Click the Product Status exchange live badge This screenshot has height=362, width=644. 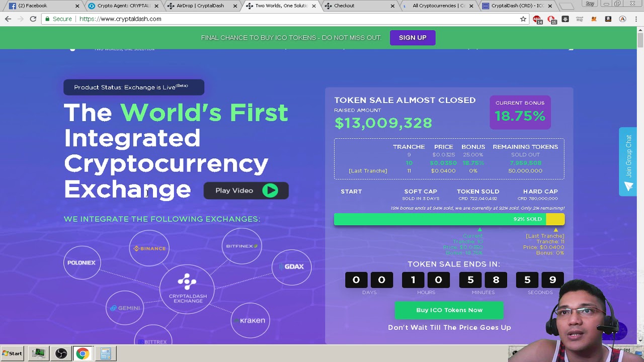[134, 87]
